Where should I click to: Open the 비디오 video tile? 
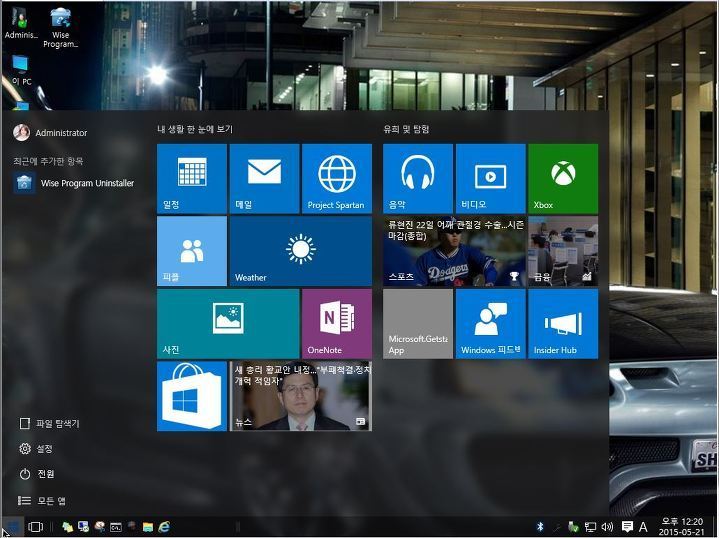point(490,178)
